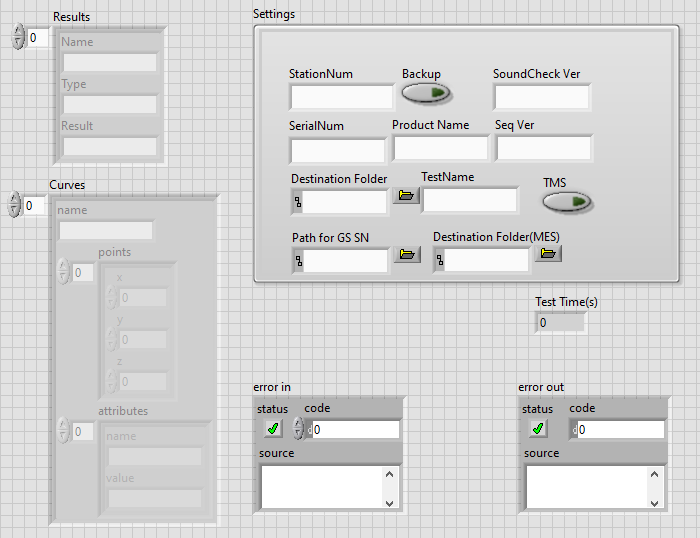Click browse folder icon beside Destination Folder

(x=405, y=196)
